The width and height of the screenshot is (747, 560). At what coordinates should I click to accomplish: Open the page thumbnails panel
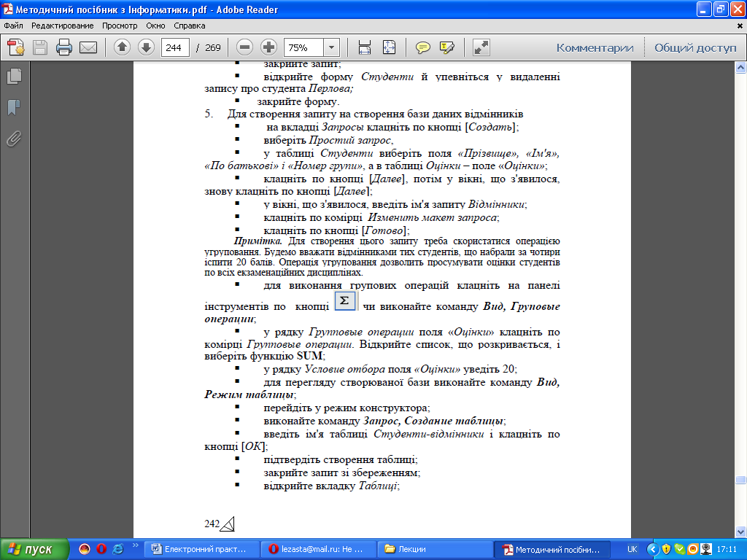point(14,76)
